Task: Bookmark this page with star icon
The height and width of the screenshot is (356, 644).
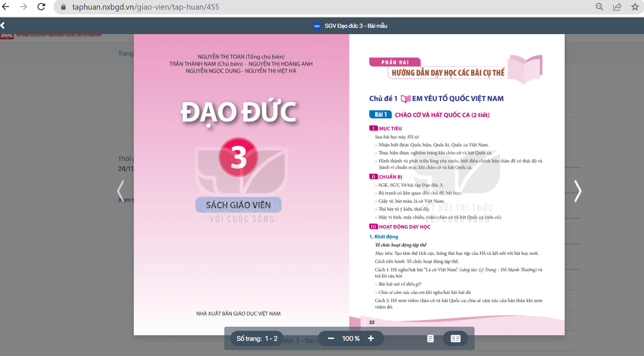Action: 635,7
